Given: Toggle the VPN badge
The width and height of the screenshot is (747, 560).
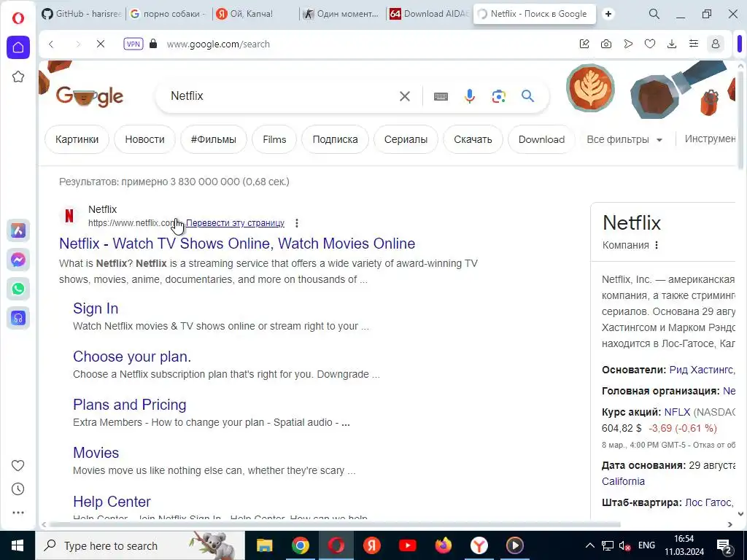Looking at the screenshot, I should [x=133, y=44].
